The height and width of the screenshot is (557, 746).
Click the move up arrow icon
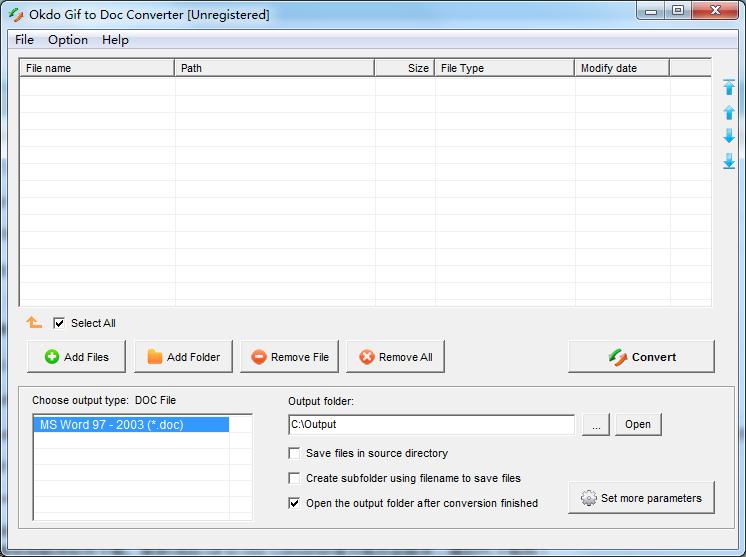click(x=728, y=112)
